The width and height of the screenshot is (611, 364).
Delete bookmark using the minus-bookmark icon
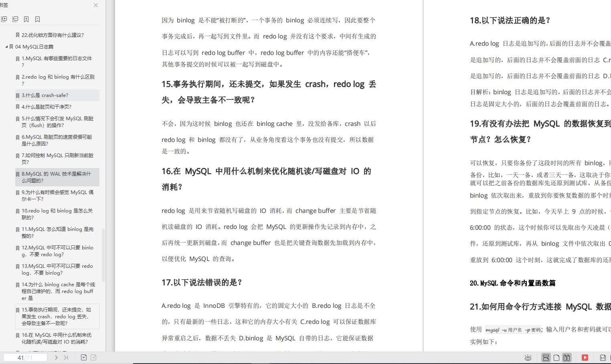[37, 19]
